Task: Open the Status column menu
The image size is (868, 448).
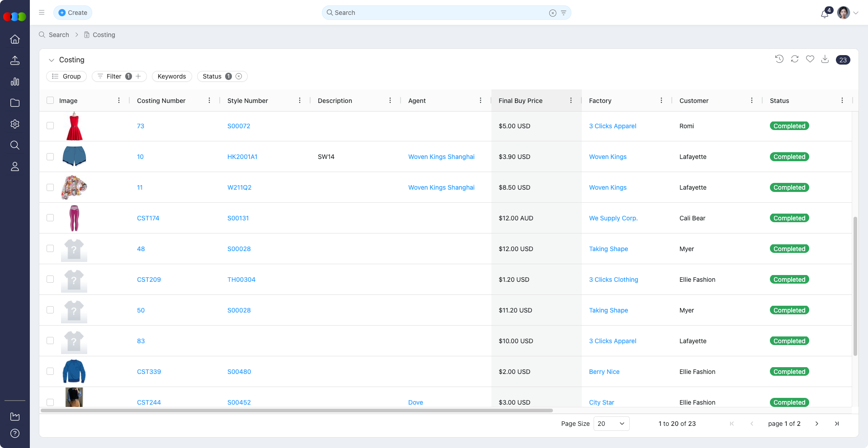Action: click(842, 101)
